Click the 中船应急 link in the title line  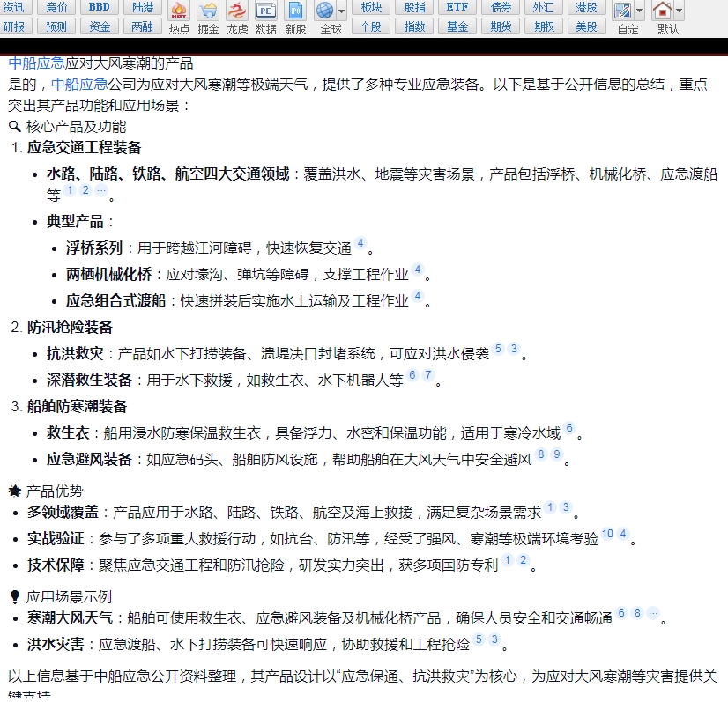37,63
